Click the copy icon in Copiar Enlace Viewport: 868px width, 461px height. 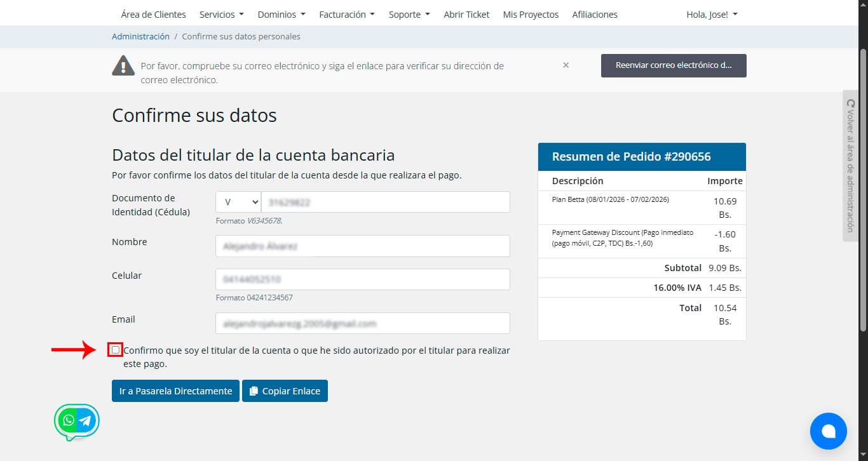click(254, 391)
